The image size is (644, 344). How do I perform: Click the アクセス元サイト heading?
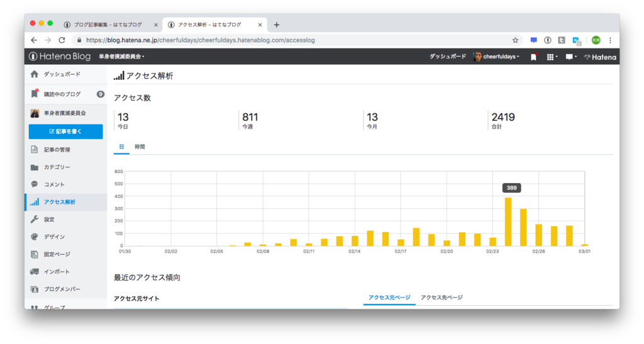pyautogui.click(x=136, y=299)
